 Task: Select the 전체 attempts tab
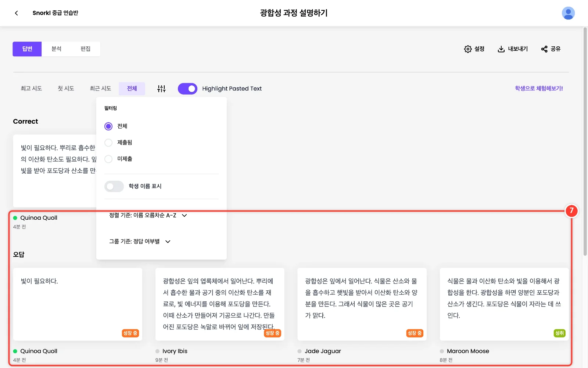click(x=132, y=89)
